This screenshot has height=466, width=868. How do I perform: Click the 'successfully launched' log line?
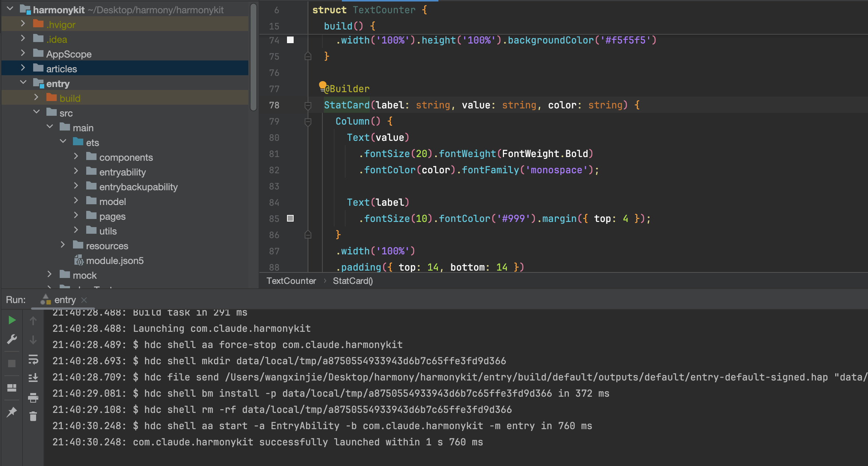coord(267,442)
